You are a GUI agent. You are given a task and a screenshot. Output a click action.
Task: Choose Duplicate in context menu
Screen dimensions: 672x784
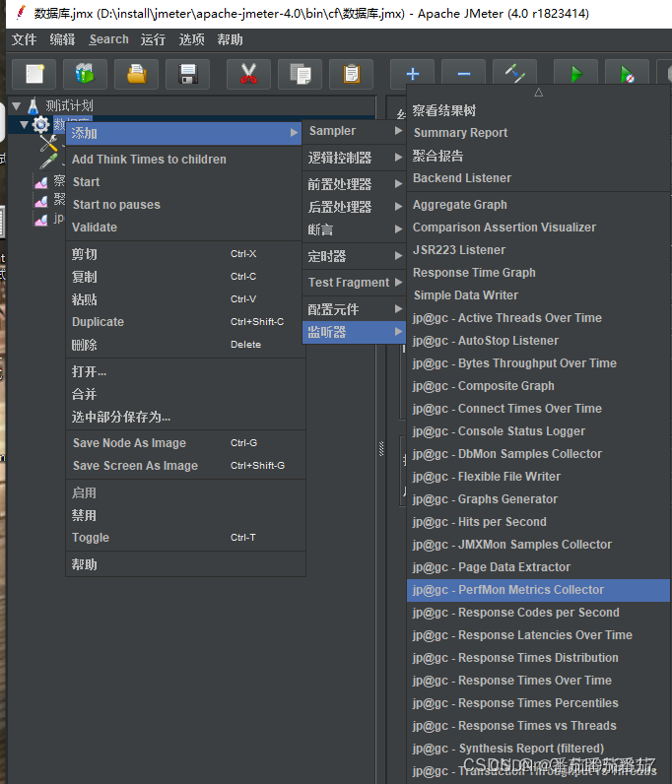click(x=185, y=322)
